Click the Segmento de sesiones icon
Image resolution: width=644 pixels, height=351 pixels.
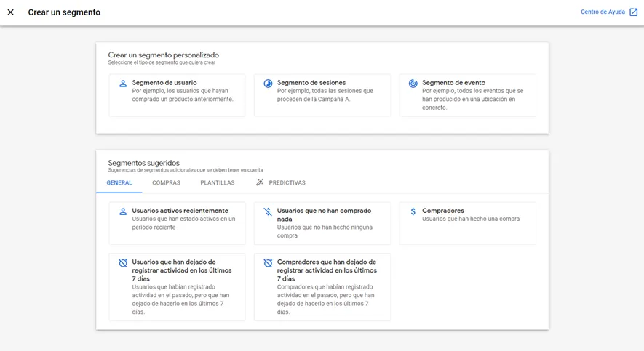pos(268,84)
